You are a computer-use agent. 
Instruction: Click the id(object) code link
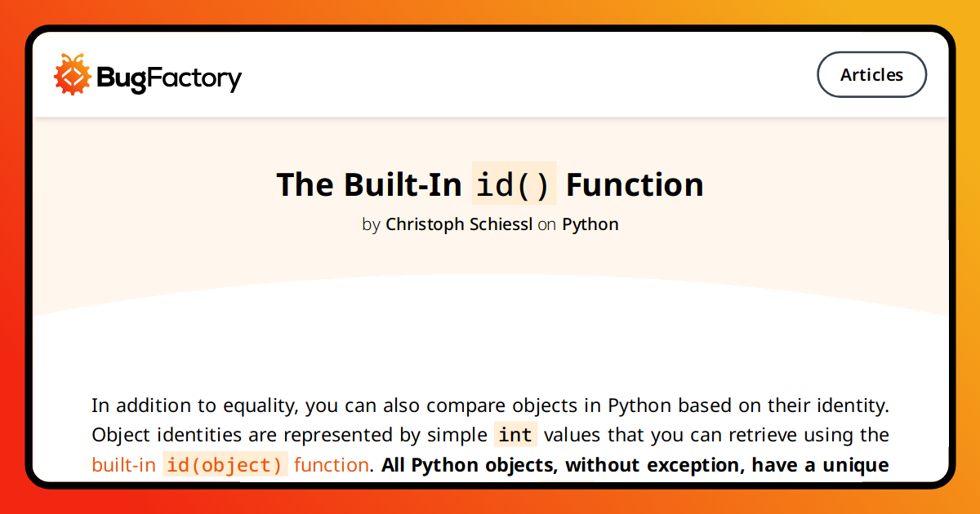(225, 465)
